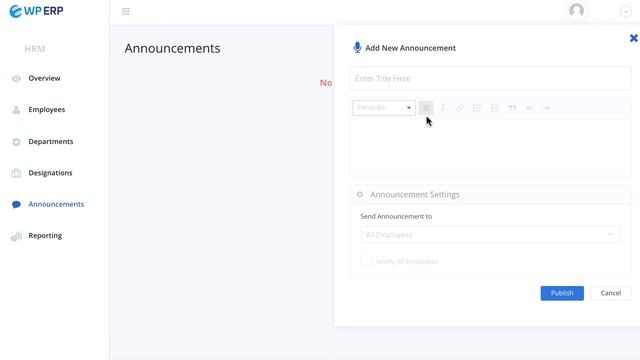Screen dimensions: 640x360
Task: Click the Enter Title Here field
Action: tap(490, 78)
